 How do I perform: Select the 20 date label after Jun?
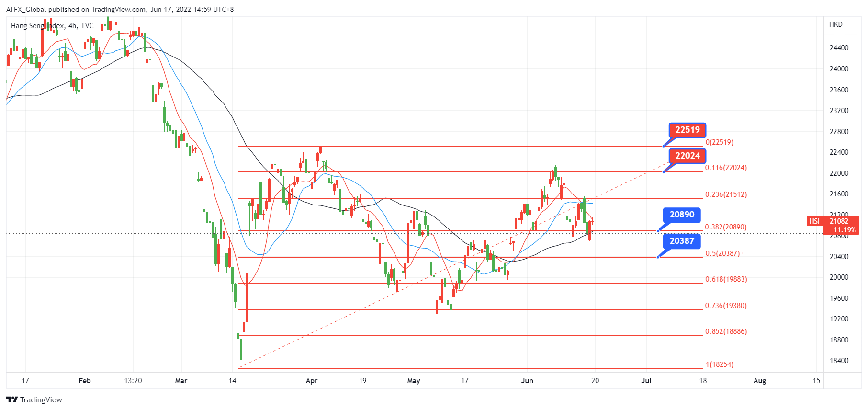pyautogui.click(x=595, y=381)
